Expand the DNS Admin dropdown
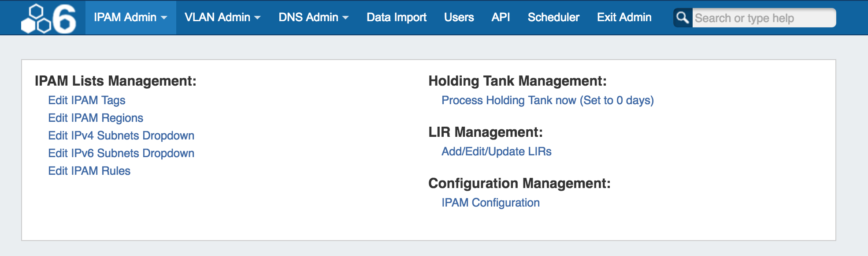The height and width of the screenshot is (256, 868). (313, 18)
